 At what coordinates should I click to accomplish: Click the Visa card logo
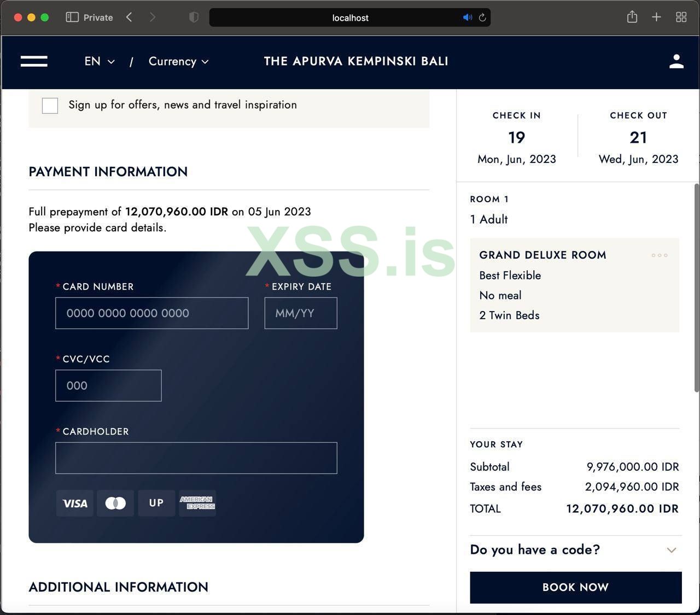(75, 503)
